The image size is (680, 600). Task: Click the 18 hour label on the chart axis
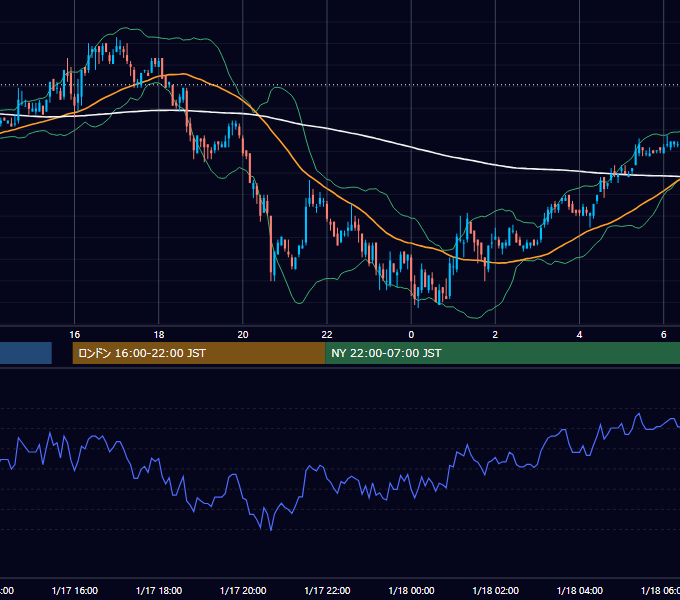[159, 335]
